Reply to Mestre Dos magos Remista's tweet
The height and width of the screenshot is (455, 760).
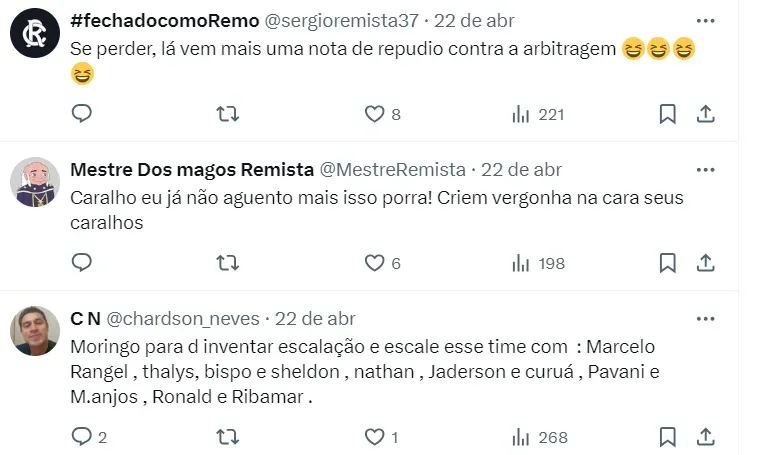coord(82,263)
